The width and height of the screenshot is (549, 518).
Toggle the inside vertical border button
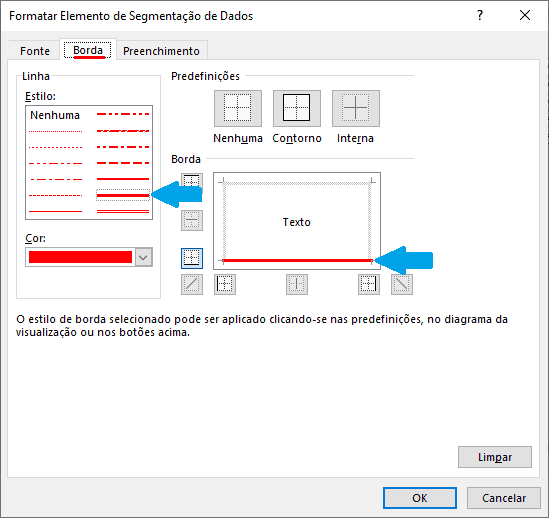point(297,284)
